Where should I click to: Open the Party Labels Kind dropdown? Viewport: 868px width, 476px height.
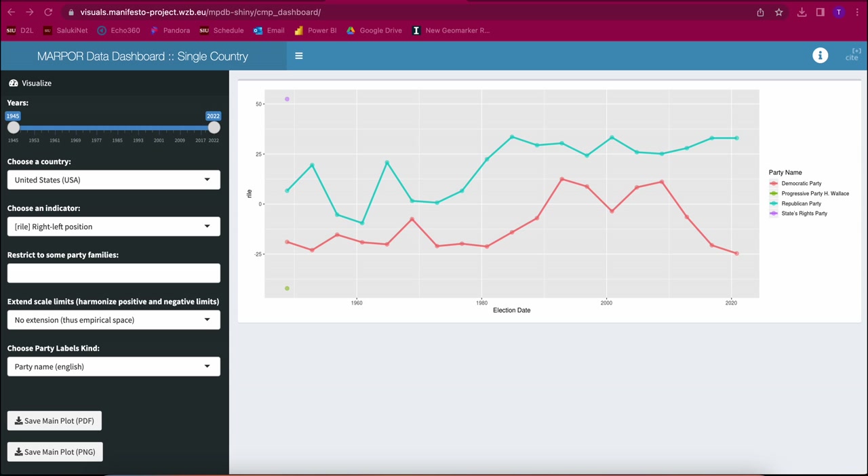tap(114, 367)
